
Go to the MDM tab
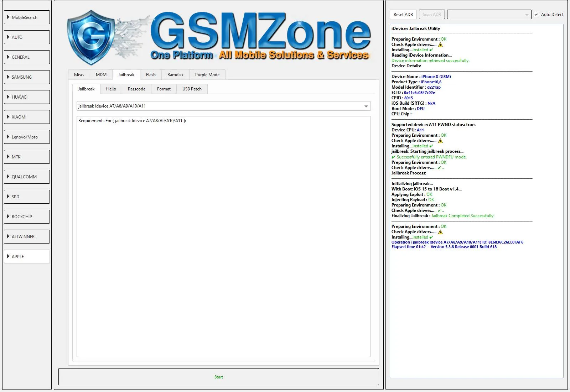(101, 75)
